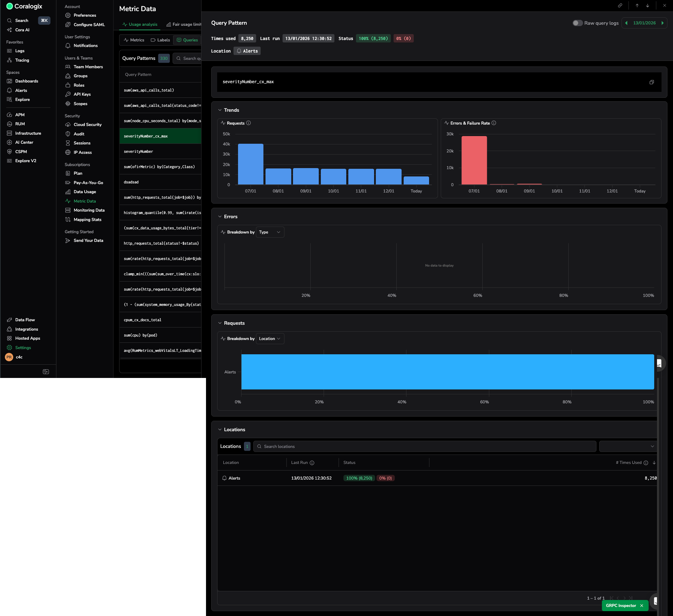Viewport: 673px width, 616px height.
Task: Open Data Usage in settings menu
Action: point(85,192)
